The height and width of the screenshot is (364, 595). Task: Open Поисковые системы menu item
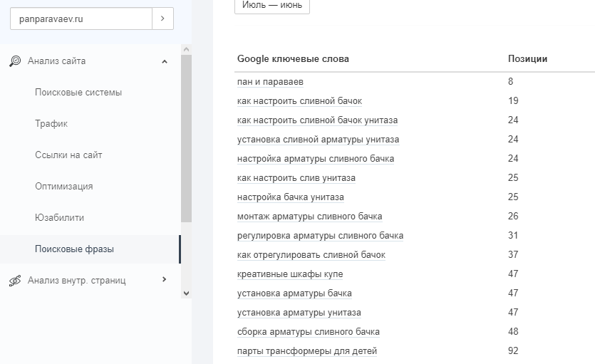pos(78,93)
